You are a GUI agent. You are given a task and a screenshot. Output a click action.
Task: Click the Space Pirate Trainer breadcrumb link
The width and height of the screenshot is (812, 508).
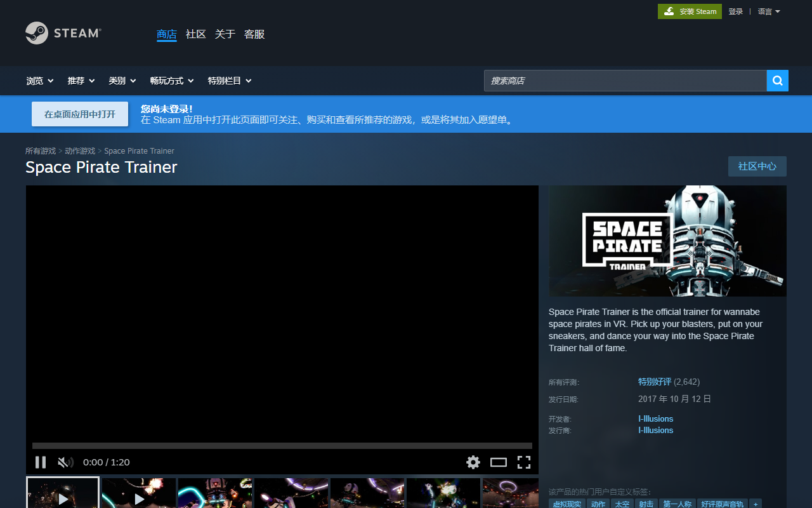tap(139, 151)
